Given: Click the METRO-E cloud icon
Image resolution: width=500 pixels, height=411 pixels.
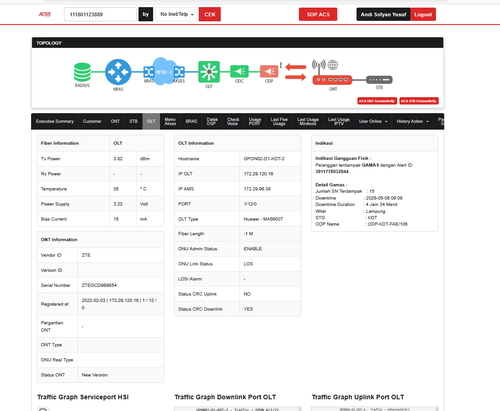Looking at the screenshot, I should pos(164,71).
